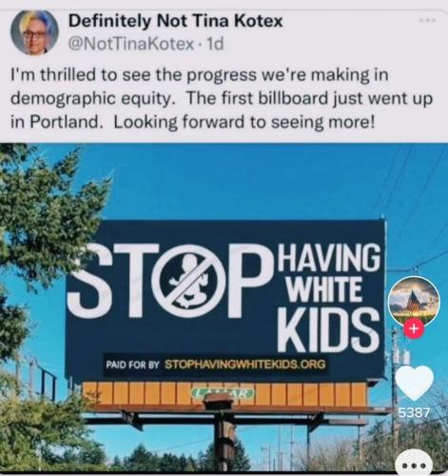Click the word KIDS on the billboard

click(329, 329)
